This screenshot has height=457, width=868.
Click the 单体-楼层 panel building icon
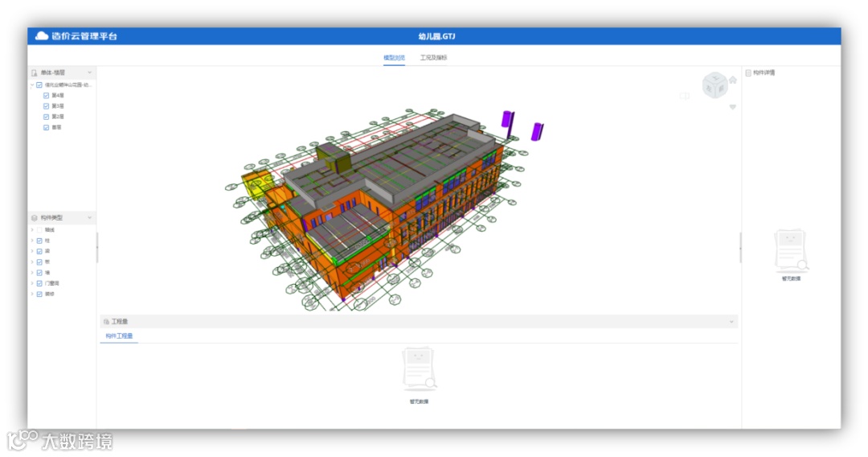point(35,72)
